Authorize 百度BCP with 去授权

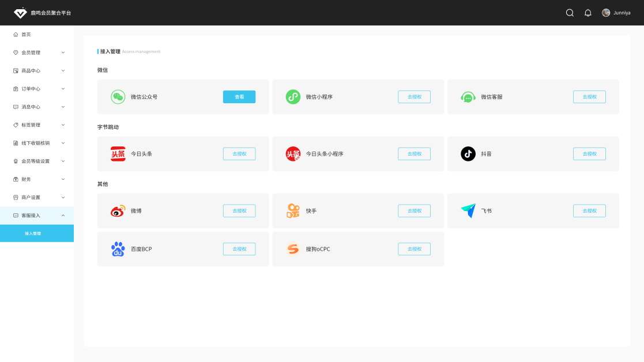pyautogui.click(x=239, y=249)
